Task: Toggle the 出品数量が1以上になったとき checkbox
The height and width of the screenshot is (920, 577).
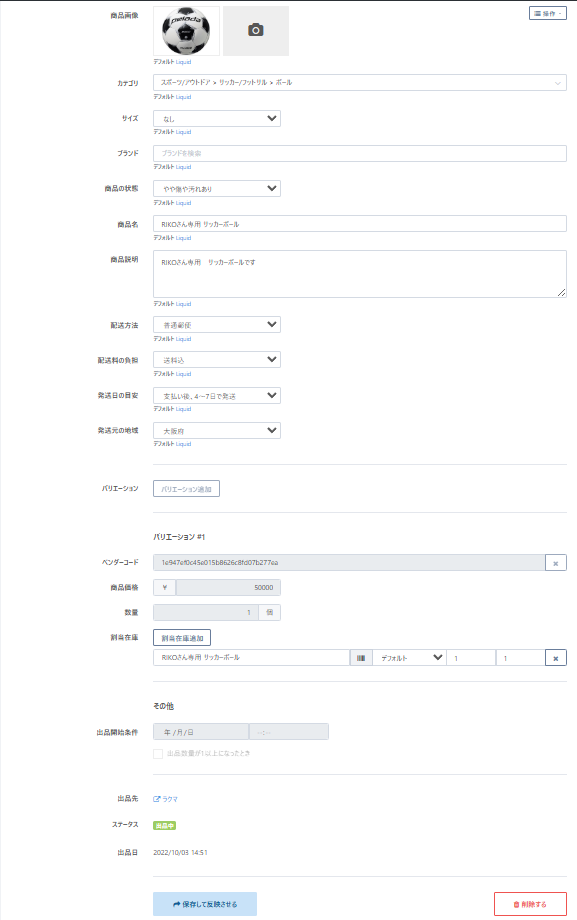Action: (158, 753)
